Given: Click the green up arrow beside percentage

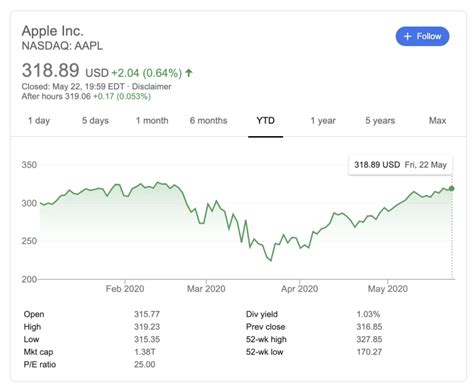Looking at the screenshot, I should click(x=189, y=73).
